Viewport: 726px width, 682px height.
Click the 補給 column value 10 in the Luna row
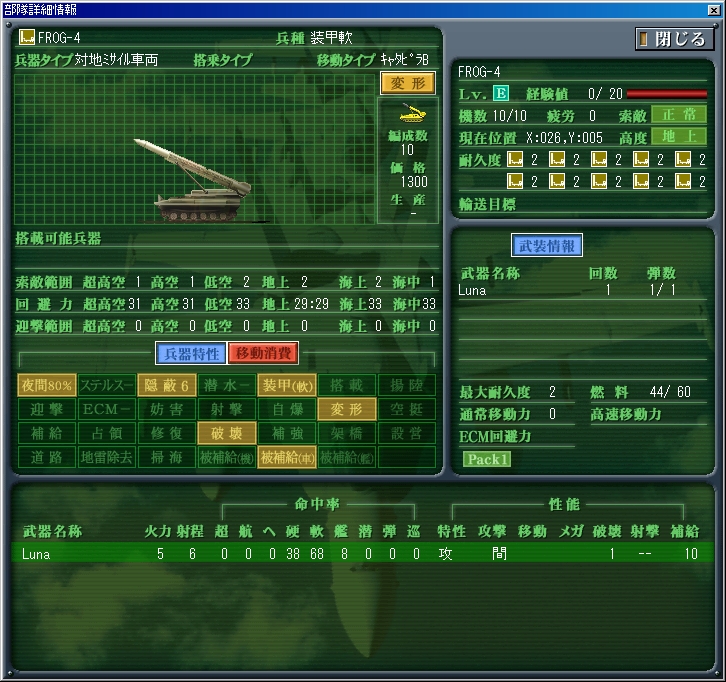691,554
